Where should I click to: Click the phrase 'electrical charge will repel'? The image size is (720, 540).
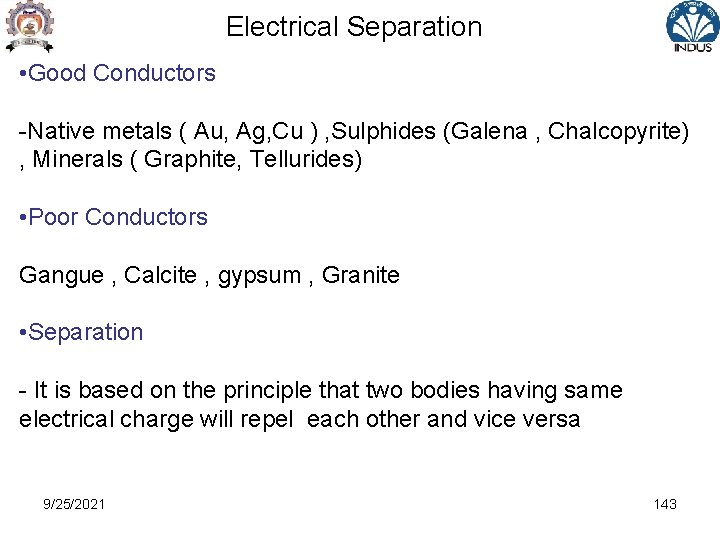point(156,420)
